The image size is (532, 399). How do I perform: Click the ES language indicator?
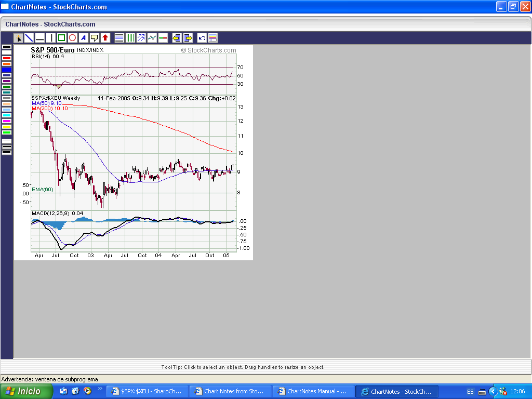[x=470, y=392]
